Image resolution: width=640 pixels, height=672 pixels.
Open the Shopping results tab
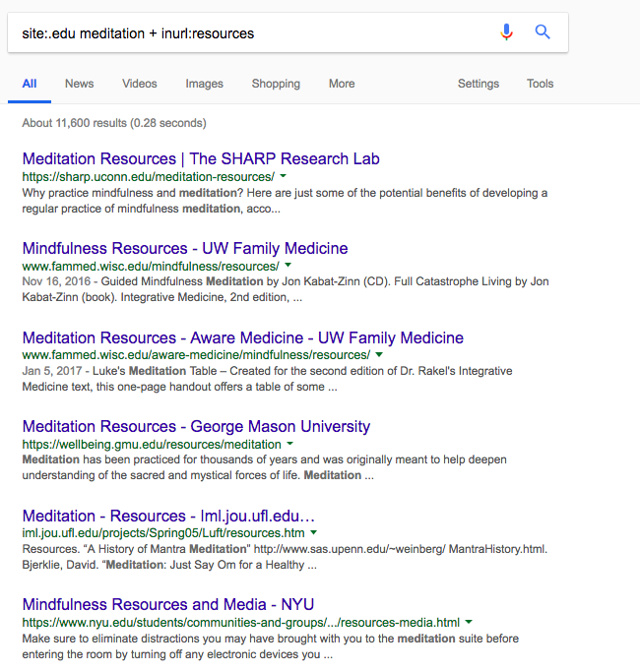coord(276,84)
